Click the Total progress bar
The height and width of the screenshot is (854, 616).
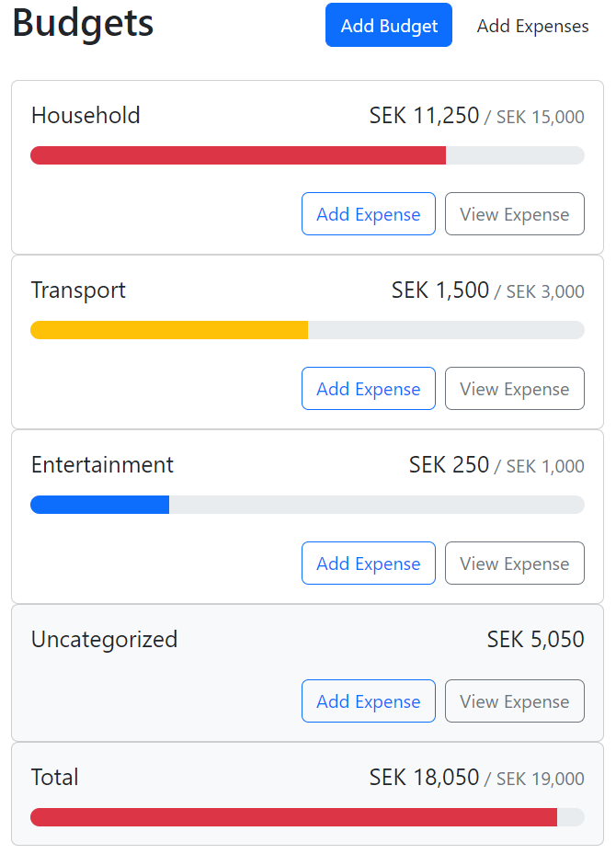(x=307, y=816)
